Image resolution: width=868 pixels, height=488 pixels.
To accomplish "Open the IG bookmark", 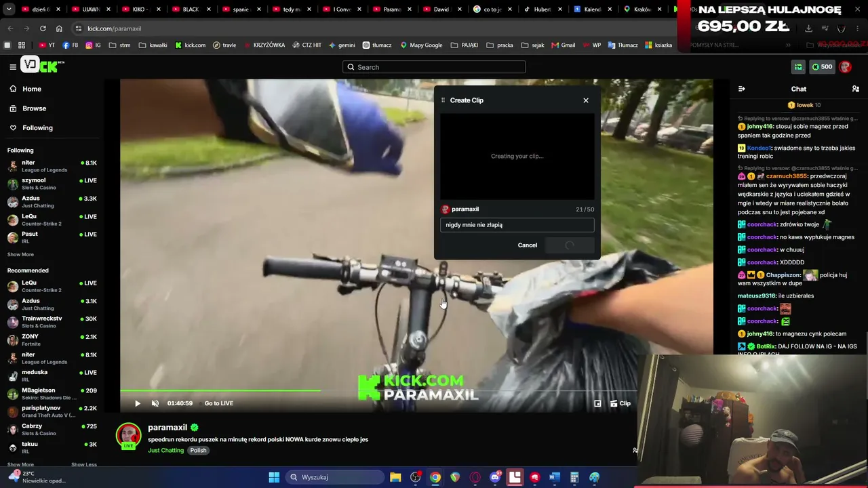I will [x=93, y=45].
